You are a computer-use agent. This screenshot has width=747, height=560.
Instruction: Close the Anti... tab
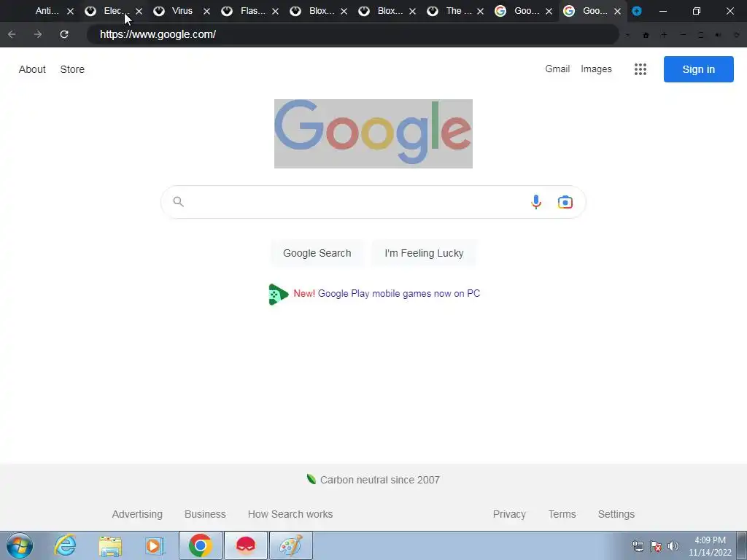click(71, 11)
